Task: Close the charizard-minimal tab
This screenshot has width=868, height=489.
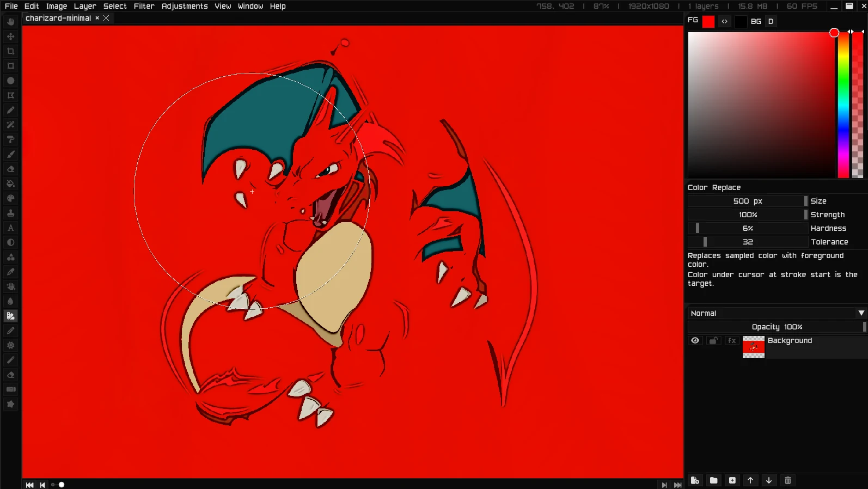Action: pyautogui.click(x=106, y=18)
